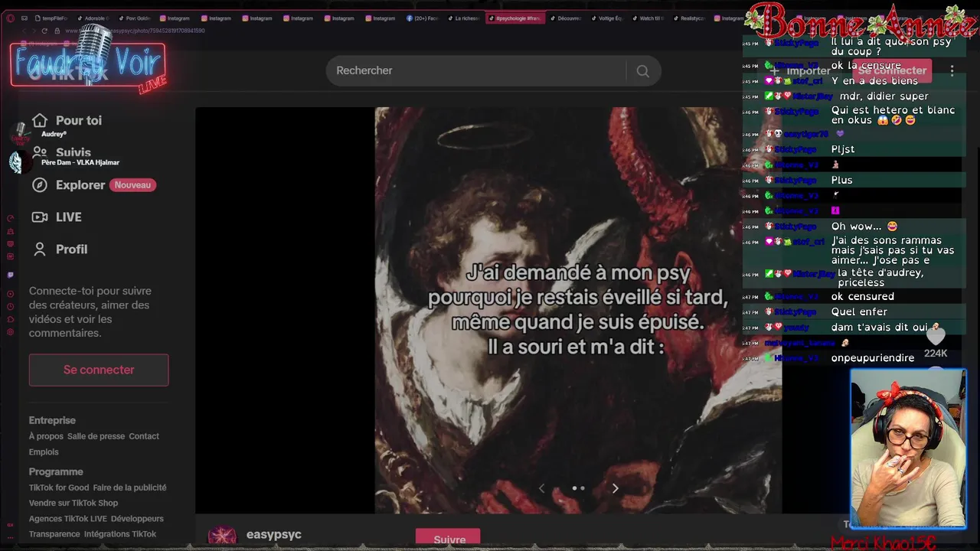
Task: Go to the previous photo slide arrow
Action: (x=542, y=488)
